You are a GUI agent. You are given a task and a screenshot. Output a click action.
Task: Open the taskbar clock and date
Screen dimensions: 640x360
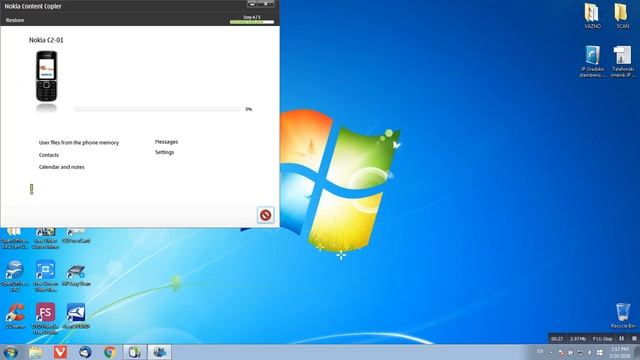coord(620,352)
